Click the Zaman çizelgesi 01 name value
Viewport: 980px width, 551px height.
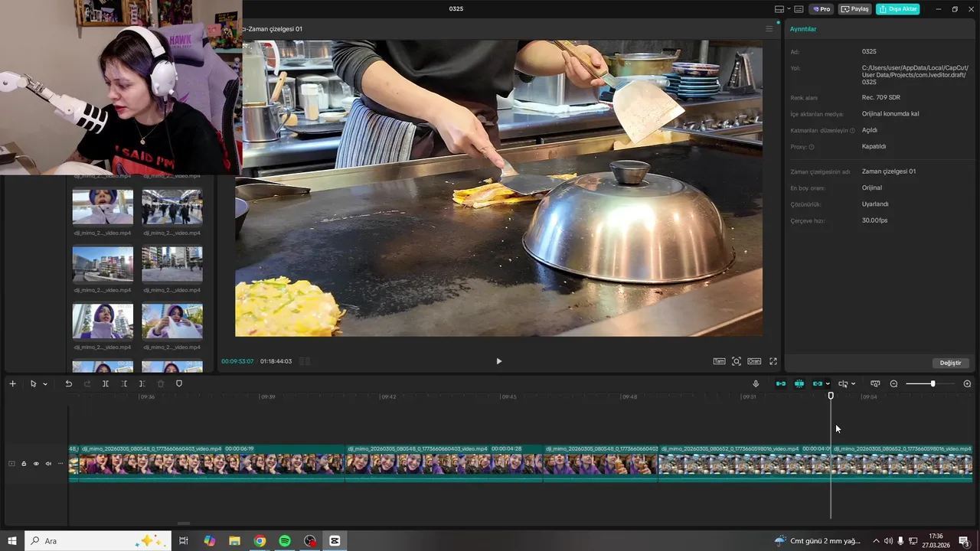(x=889, y=171)
